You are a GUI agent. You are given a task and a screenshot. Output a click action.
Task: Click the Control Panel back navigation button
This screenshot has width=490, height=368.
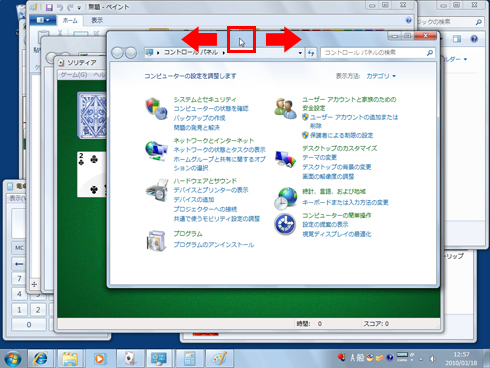(117, 53)
